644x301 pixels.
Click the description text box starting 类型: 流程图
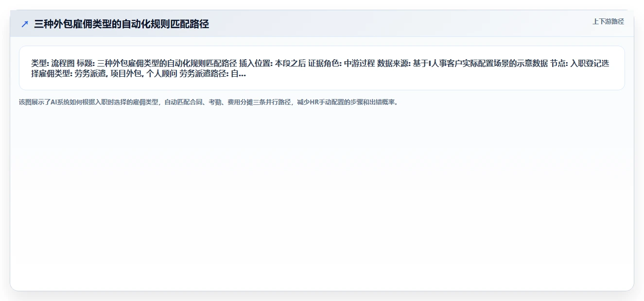point(322,68)
